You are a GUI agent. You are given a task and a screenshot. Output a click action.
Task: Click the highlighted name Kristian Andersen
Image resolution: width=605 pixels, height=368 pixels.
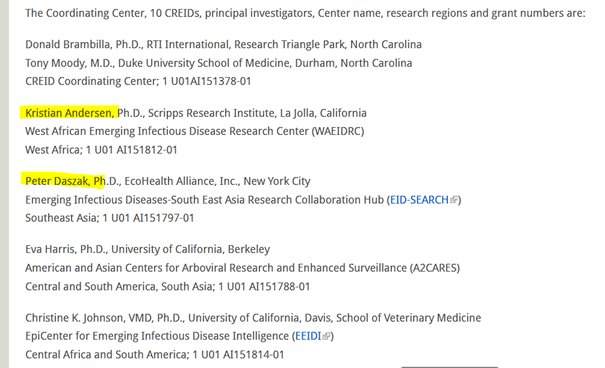pos(69,113)
